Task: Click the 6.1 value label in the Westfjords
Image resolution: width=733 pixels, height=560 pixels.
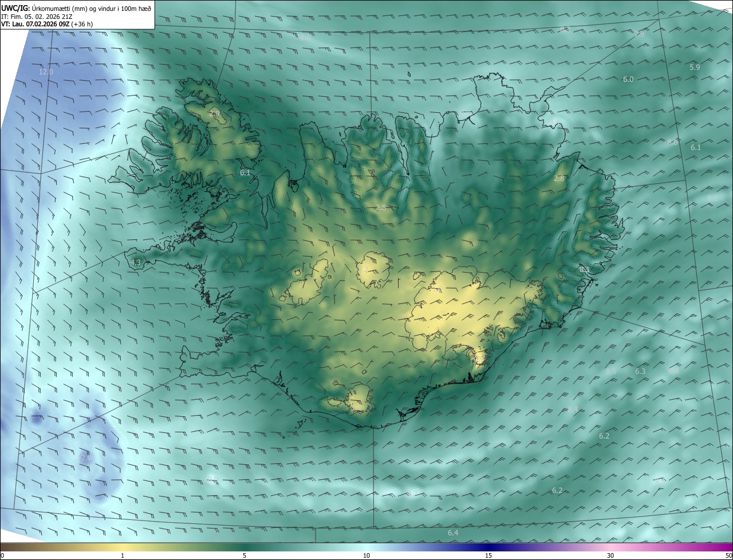Action: (245, 172)
